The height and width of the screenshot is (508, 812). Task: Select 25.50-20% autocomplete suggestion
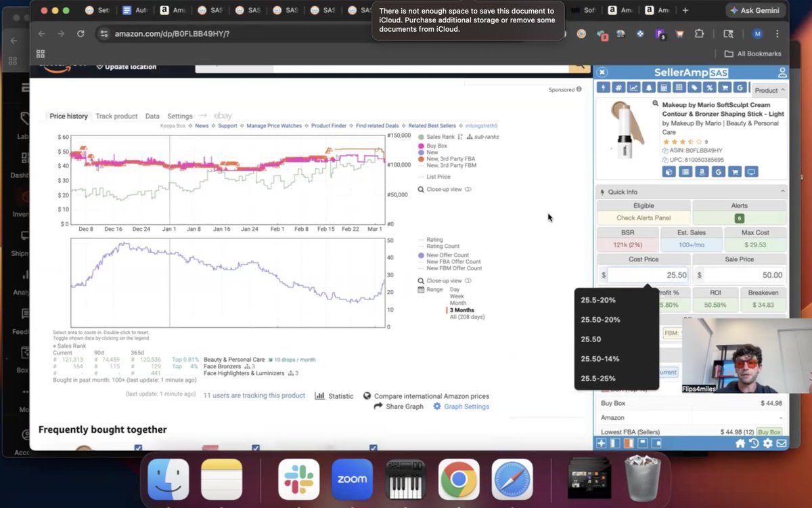[x=616, y=320]
